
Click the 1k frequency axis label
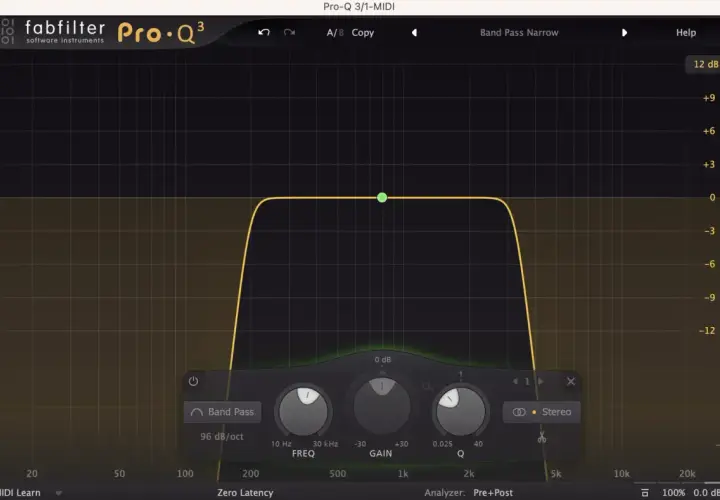[x=403, y=473]
